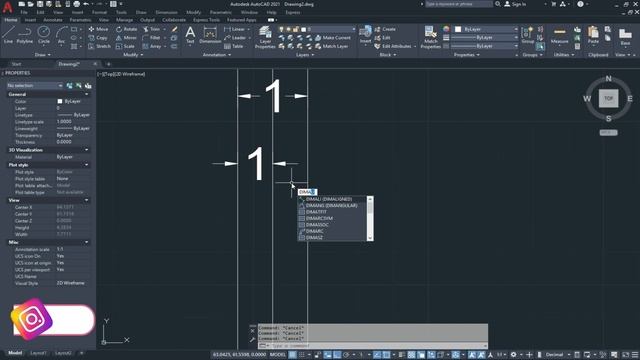Viewport: 640px width, 360px height.
Task: Click Match Layer button
Action: (331, 46)
